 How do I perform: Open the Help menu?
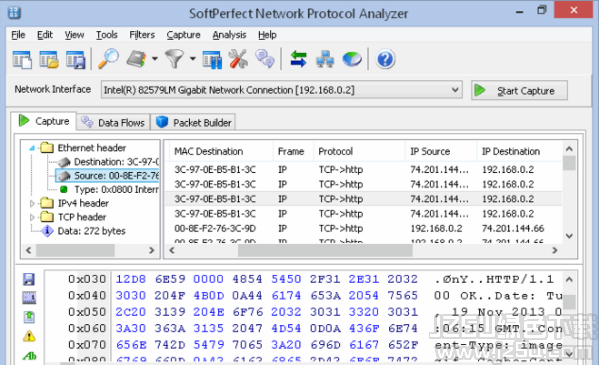click(267, 35)
